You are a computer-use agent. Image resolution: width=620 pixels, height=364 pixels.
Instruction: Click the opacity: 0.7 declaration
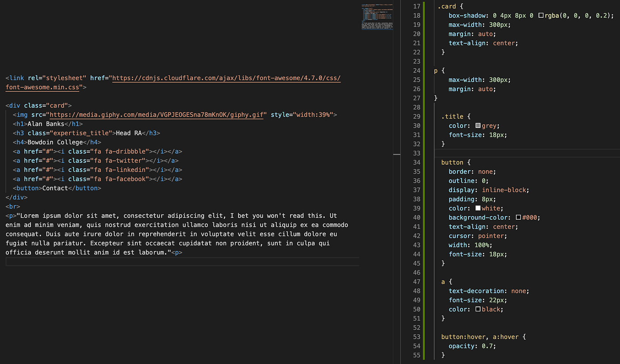click(x=472, y=346)
